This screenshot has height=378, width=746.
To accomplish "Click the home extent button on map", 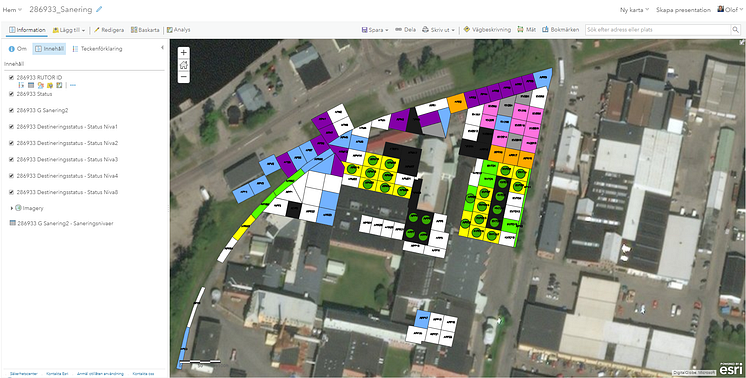I will 184,65.
